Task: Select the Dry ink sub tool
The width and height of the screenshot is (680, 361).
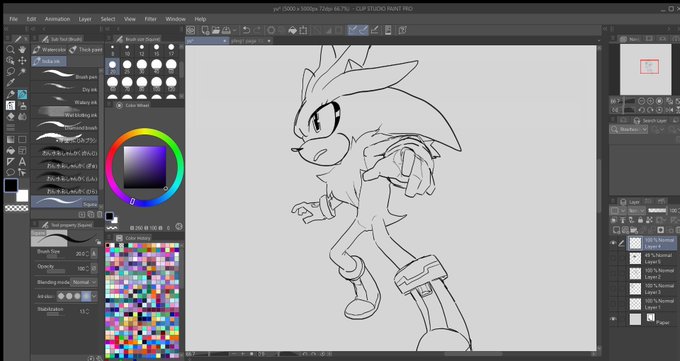Action: tap(65, 87)
